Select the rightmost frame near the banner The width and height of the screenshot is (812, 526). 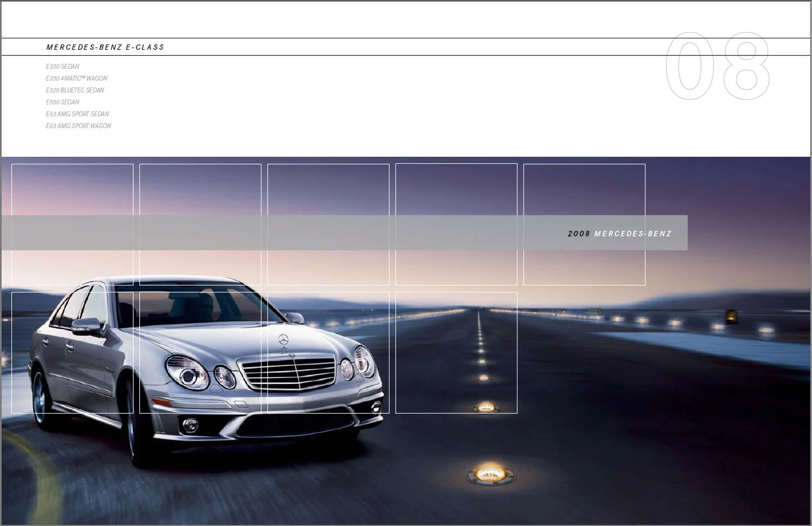coord(584,223)
